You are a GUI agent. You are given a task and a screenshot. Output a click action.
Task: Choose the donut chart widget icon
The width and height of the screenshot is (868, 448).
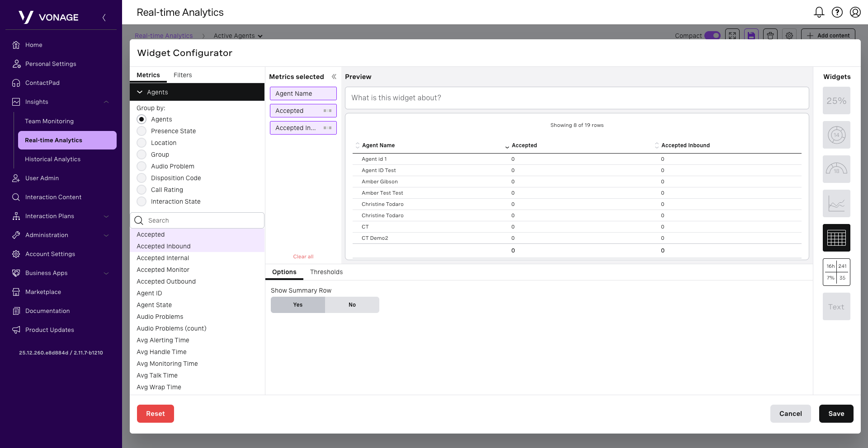[836, 135]
